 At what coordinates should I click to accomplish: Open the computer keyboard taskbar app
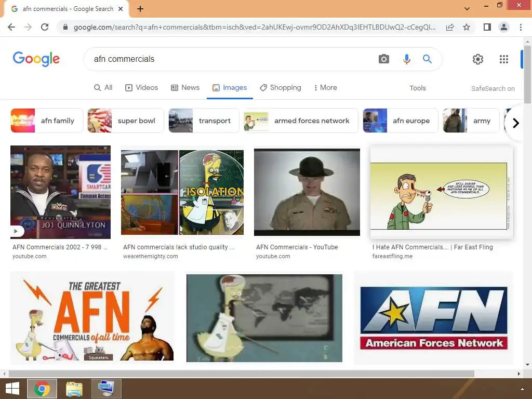[106, 389]
